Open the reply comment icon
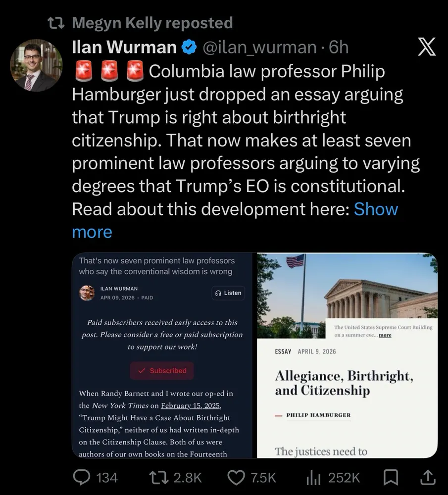The height and width of the screenshot is (495, 448). [x=82, y=477]
